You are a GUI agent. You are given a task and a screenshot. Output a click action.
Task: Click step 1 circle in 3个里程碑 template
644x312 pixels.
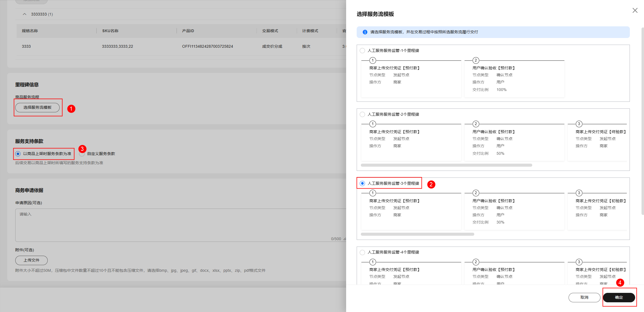coord(373,193)
